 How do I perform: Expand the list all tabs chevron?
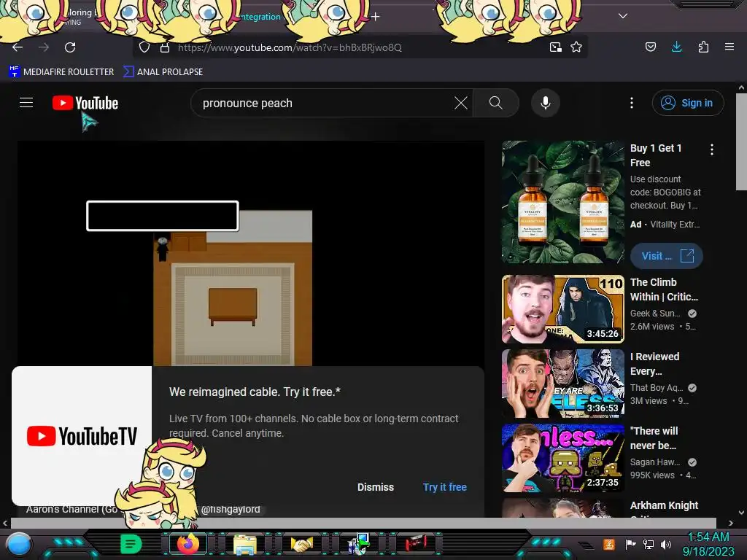pyautogui.click(x=623, y=16)
